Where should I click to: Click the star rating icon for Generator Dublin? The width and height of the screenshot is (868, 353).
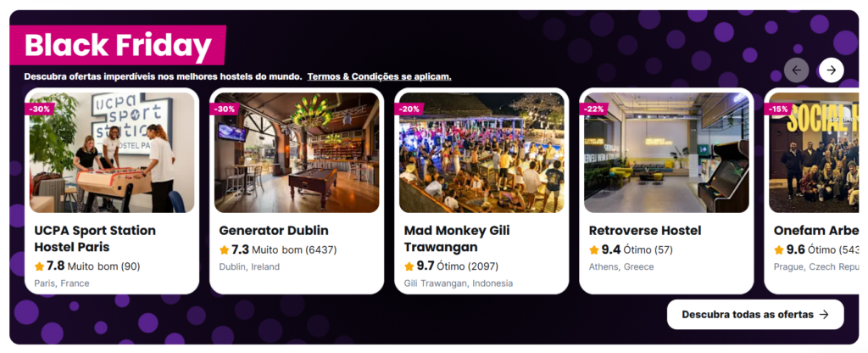point(225,250)
